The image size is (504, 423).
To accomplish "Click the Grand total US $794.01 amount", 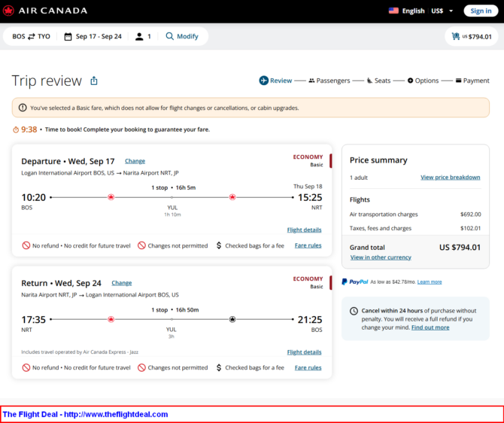I will (460, 248).
